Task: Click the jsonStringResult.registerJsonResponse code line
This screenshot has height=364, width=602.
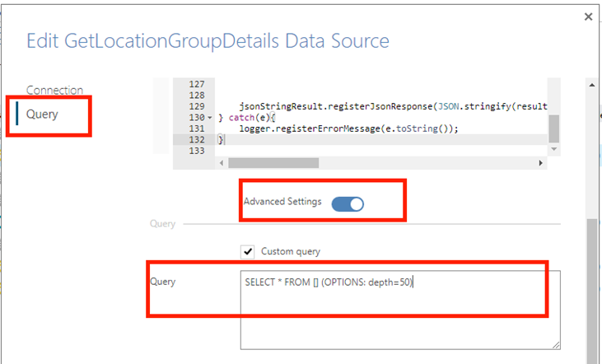Action: 393,106
